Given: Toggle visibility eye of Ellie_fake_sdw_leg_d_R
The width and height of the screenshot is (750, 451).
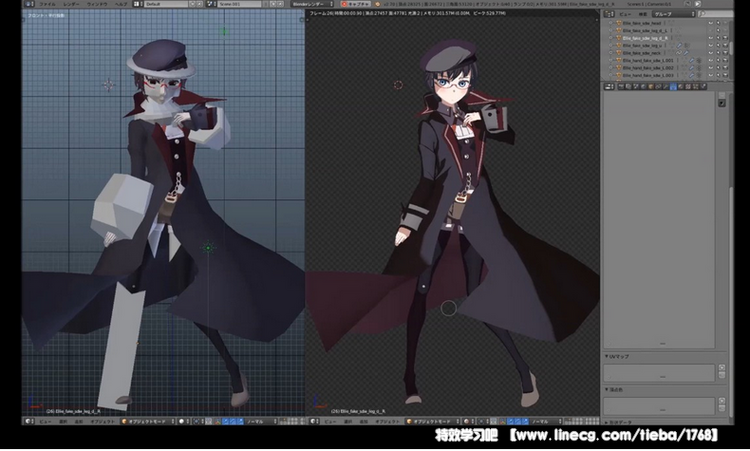Looking at the screenshot, I should point(711,38).
